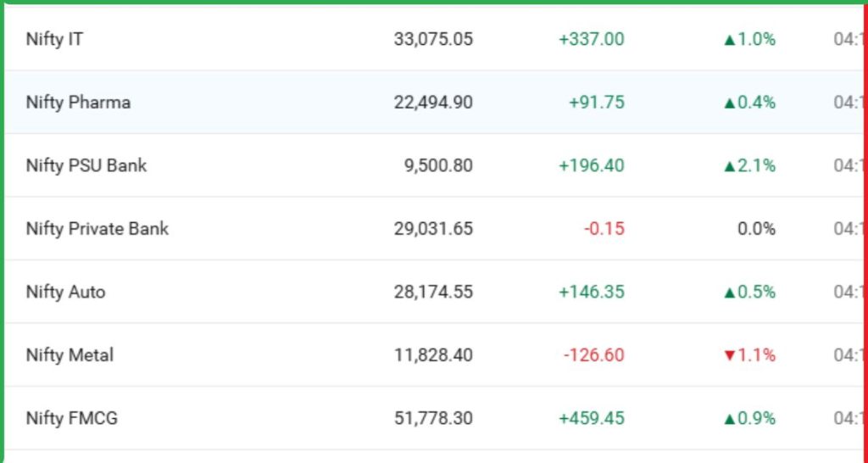The height and width of the screenshot is (463, 868).
Task: Click the Nifty IT value 33,075.05
Action: point(433,39)
